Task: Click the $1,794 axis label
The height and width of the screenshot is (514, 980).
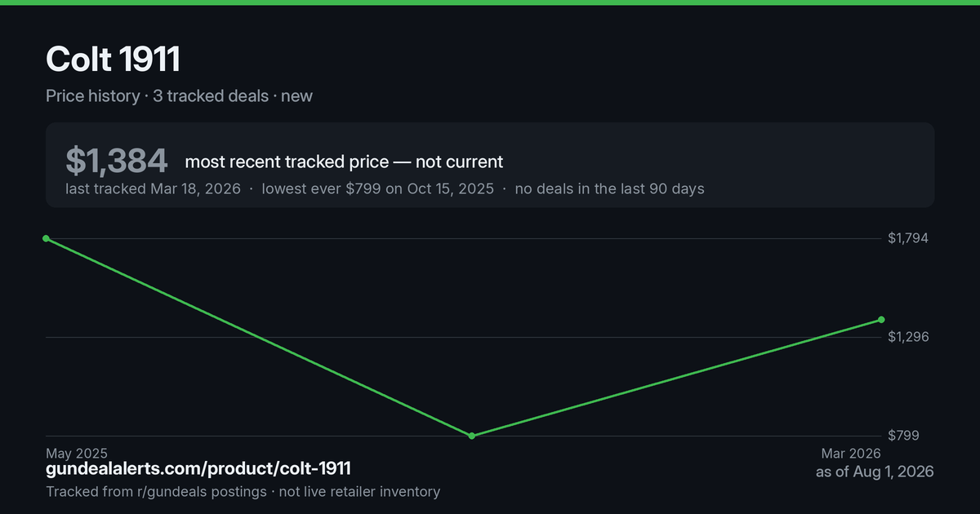Action: [x=908, y=238]
